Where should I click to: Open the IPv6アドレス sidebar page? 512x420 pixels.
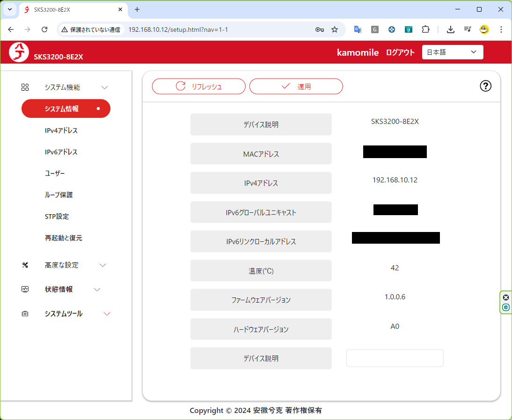coord(61,152)
